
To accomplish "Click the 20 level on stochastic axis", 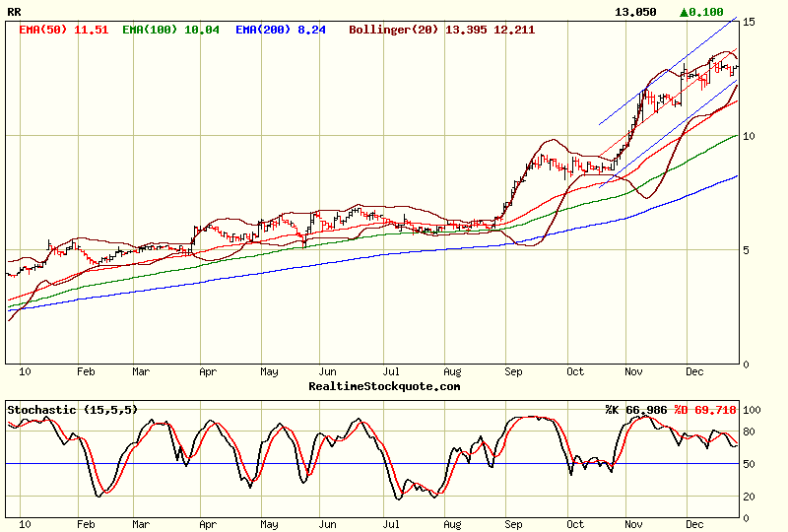I will coord(750,496).
